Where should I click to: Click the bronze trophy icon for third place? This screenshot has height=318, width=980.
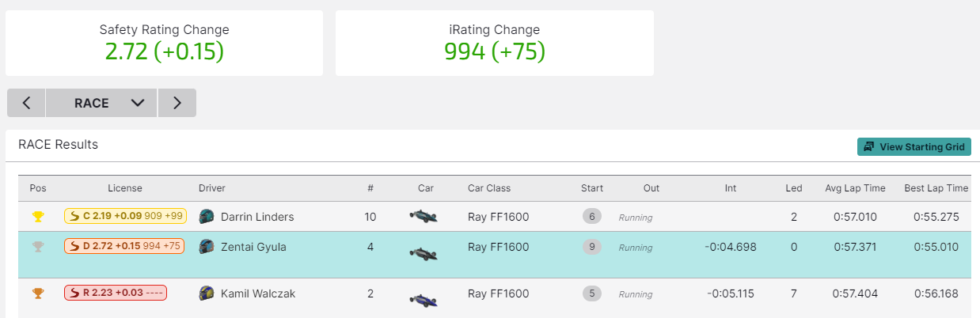pyautogui.click(x=38, y=293)
